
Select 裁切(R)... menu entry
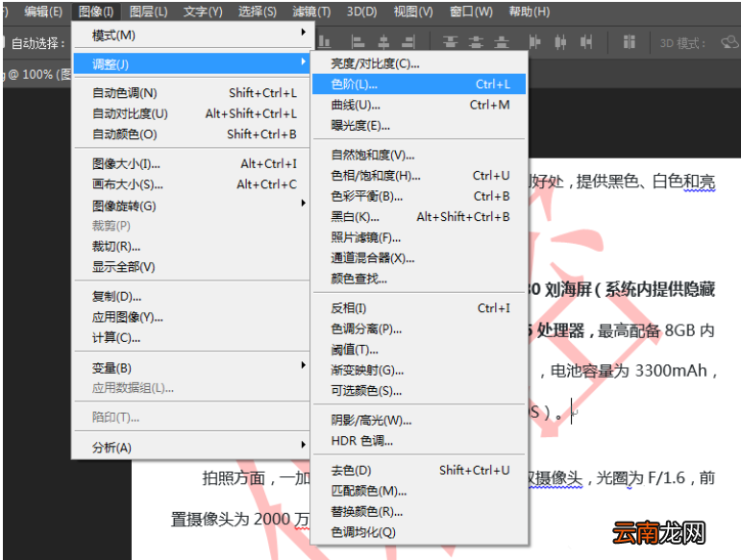191,246
